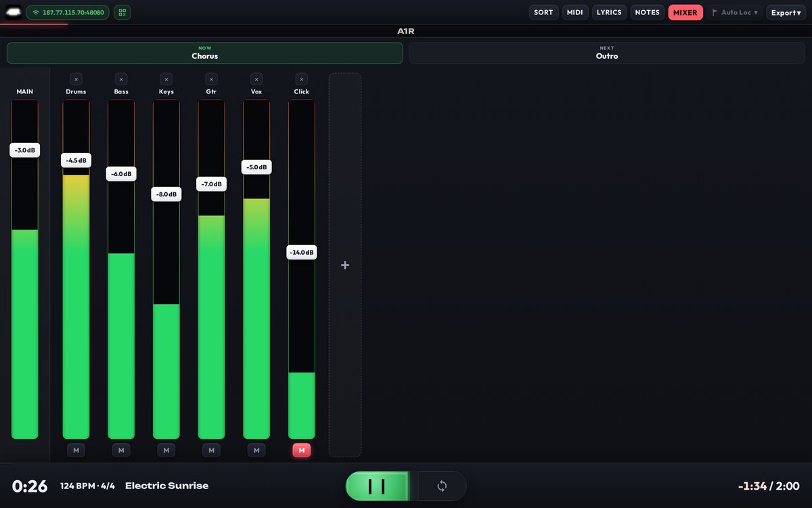This screenshot has height=508, width=812.
Task: Click the app logo icon
Action: coord(14,12)
